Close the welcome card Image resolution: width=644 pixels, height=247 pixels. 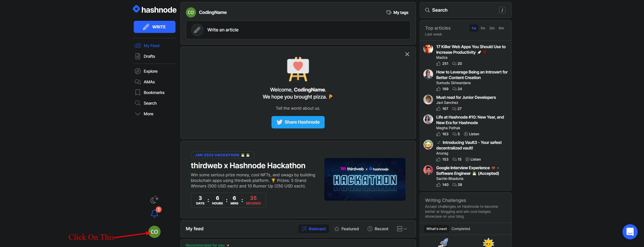click(407, 54)
